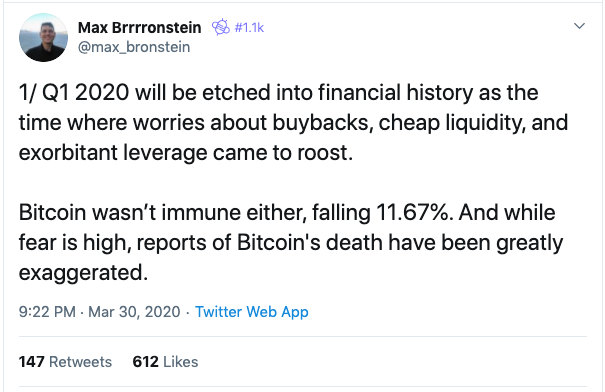Click the purple badge icon beside name
This screenshot has height=392, width=605.
click(x=221, y=27)
